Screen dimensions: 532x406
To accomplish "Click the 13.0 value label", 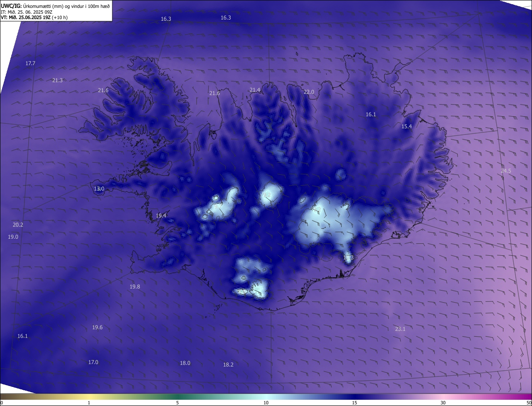I will [x=99, y=189].
